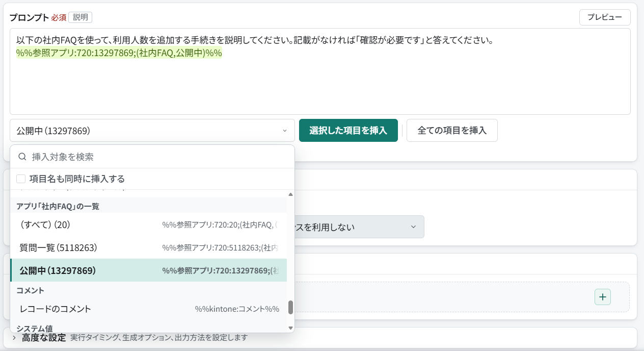644x351 pixels.
Task: Select the (すべて) (20) list option
Action: tap(148, 224)
